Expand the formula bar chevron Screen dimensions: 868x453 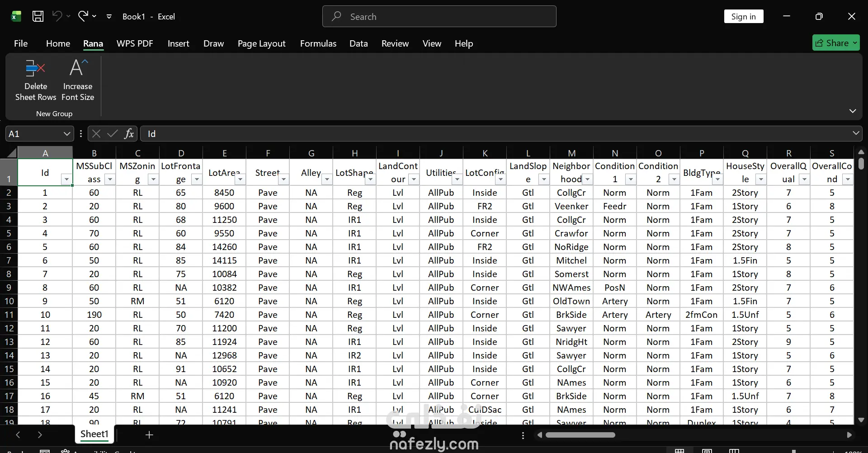tap(856, 133)
